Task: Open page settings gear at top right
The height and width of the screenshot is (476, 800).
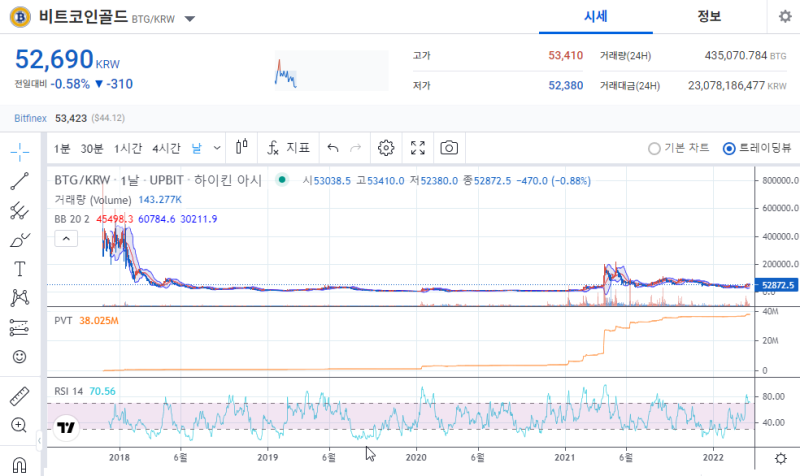Action: click(785, 16)
